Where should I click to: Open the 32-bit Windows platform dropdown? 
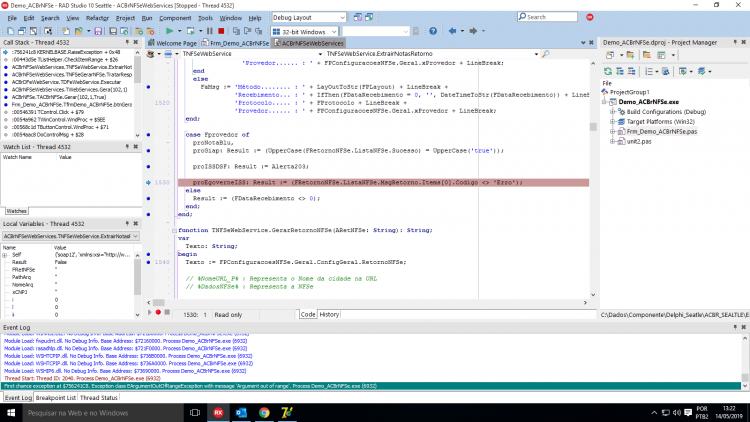click(305, 32)
